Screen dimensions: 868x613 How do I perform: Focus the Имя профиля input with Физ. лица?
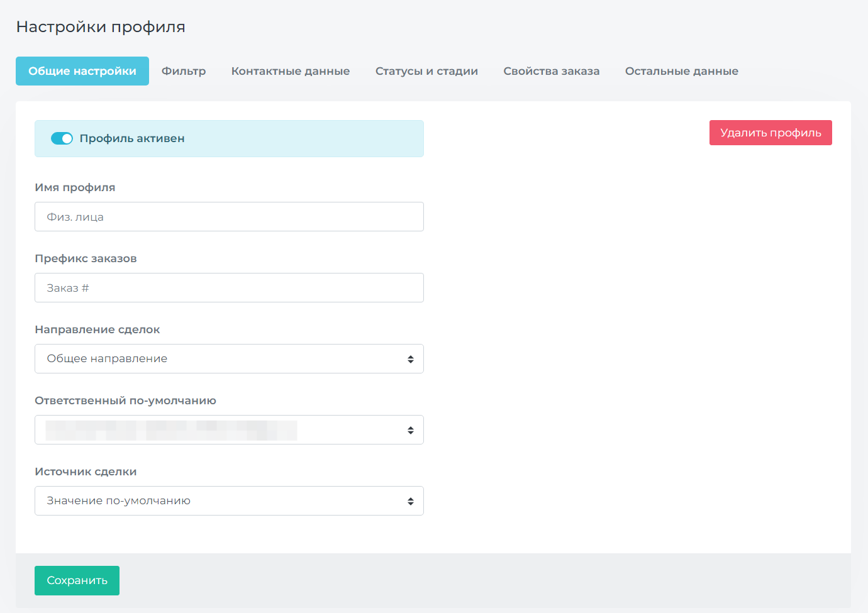pyautogui.click(x=229, y=217)
